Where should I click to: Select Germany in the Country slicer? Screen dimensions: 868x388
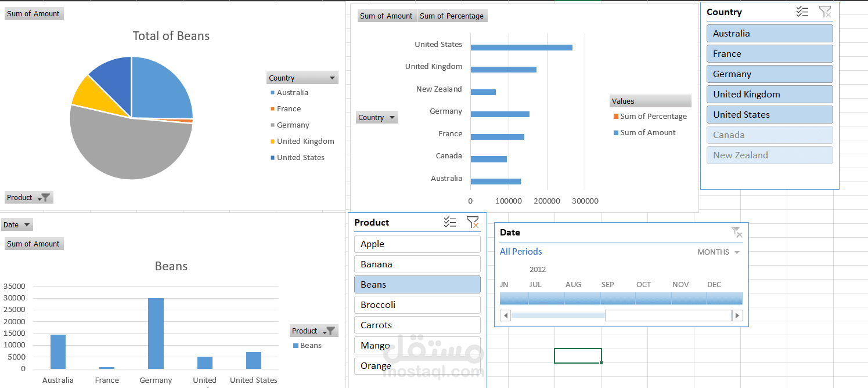point(769,74)
